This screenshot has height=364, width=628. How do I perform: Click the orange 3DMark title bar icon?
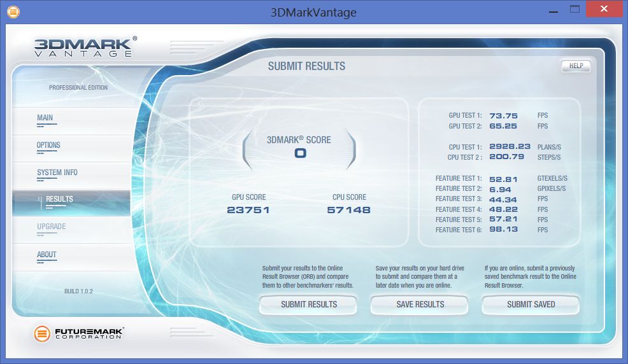12,11
